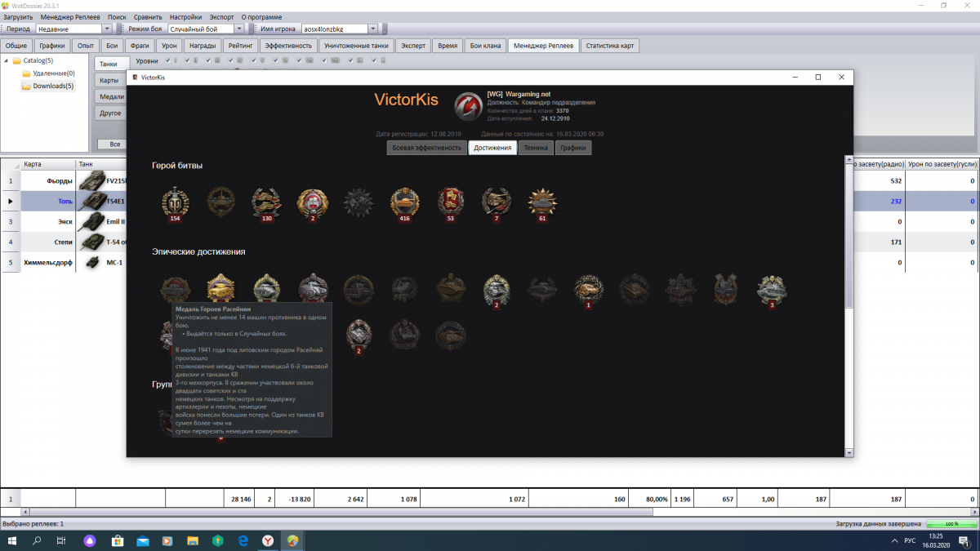Open Техника tab in VictorKis window
The image size is (980, 551).
pos(536,148)
